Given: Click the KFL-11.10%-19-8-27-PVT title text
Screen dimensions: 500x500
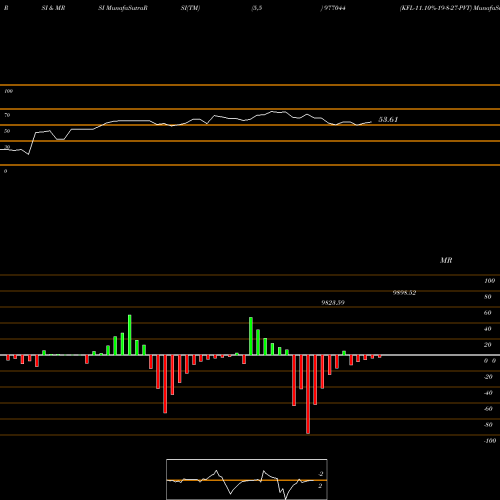Looking at the screenshot, I should pyautogui.click(x=436, y=8).
